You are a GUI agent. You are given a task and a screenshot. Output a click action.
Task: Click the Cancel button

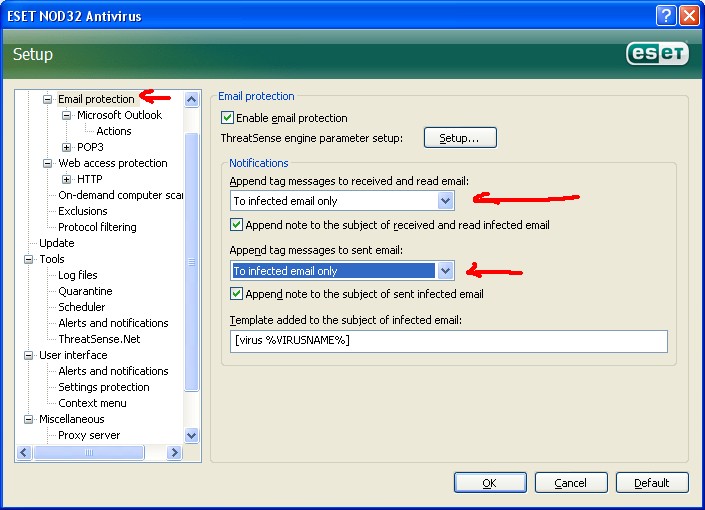click(571, 483)
